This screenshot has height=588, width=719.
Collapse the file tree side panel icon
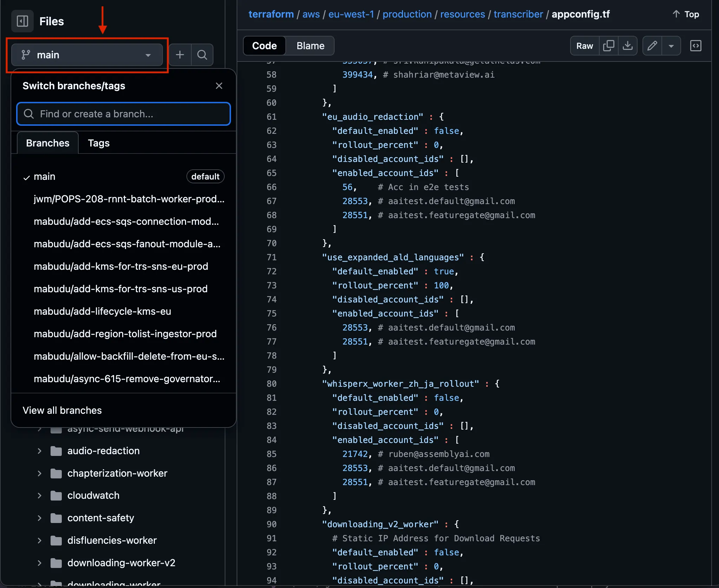[x=22, y=21]
